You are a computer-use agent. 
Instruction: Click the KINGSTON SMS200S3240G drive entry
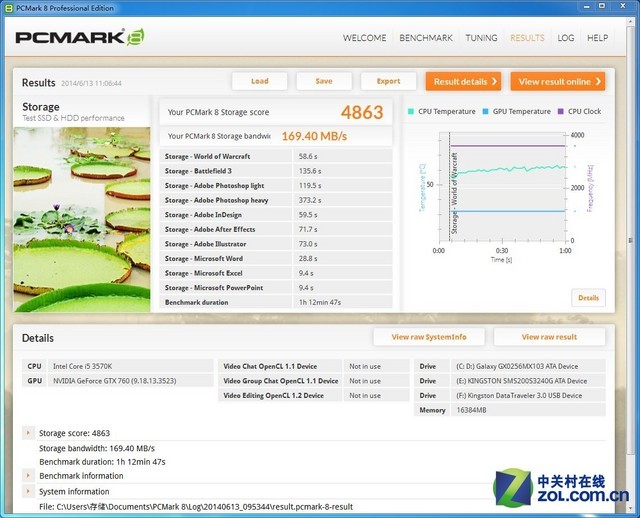click(522, 381)
